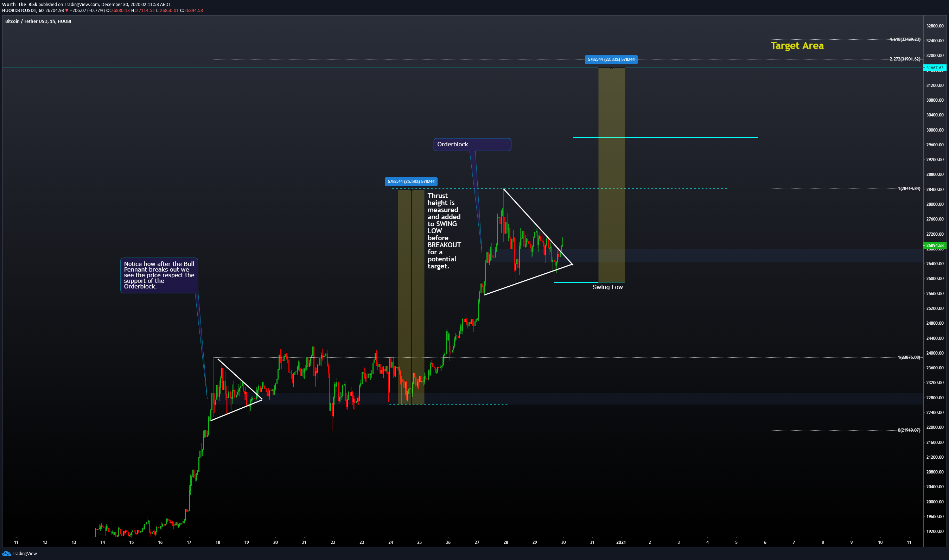Click the 0(21919.07) fib level label
949x560 pixels.
click(909, 430)
